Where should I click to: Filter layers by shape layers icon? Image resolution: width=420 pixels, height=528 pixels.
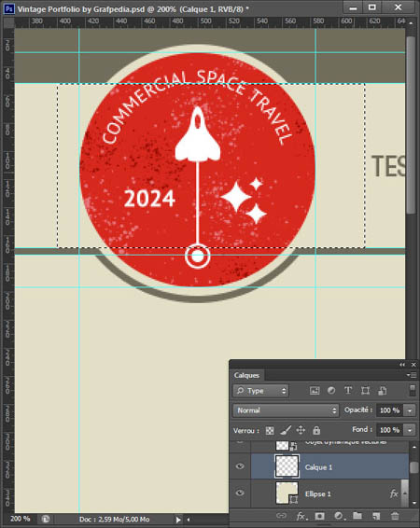click(365, 391)
